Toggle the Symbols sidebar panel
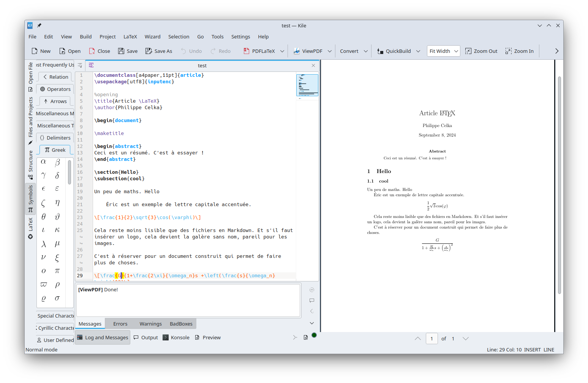Viewport: 588px width, 383px height. tap(30, 199)
